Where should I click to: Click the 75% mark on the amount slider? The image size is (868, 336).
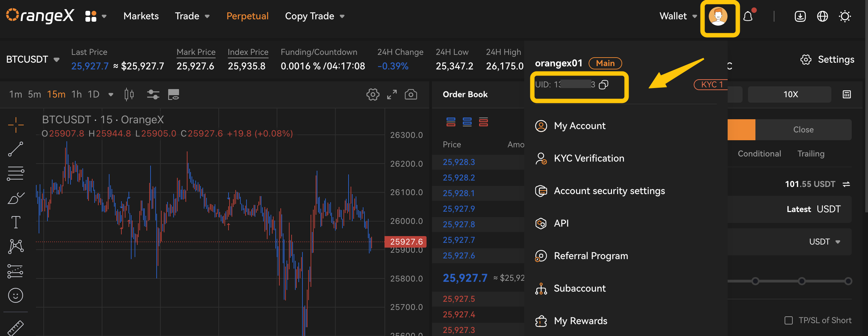802,281
